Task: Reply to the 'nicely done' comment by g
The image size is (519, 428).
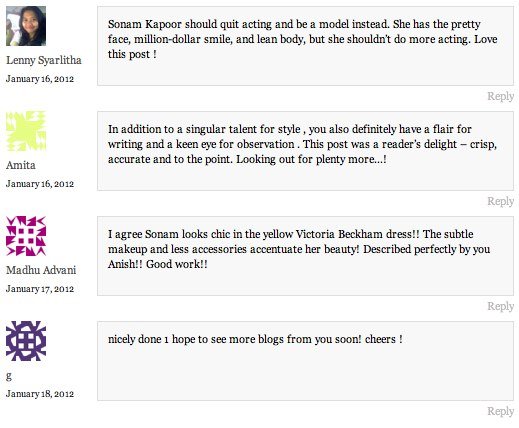Action: [500, 411]
